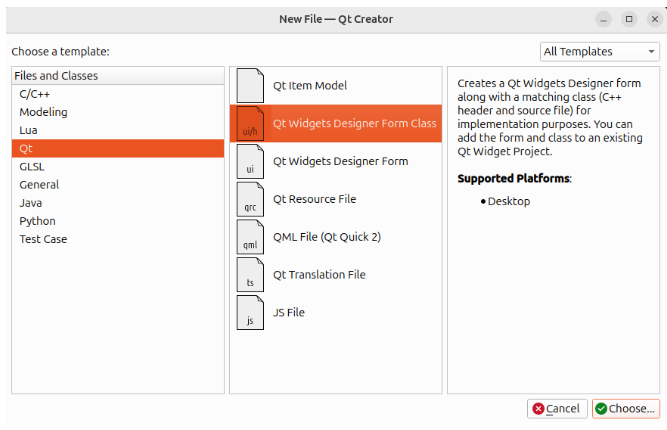Select JS File template
Screen dimensions: 667x430
tap(336, 313)
